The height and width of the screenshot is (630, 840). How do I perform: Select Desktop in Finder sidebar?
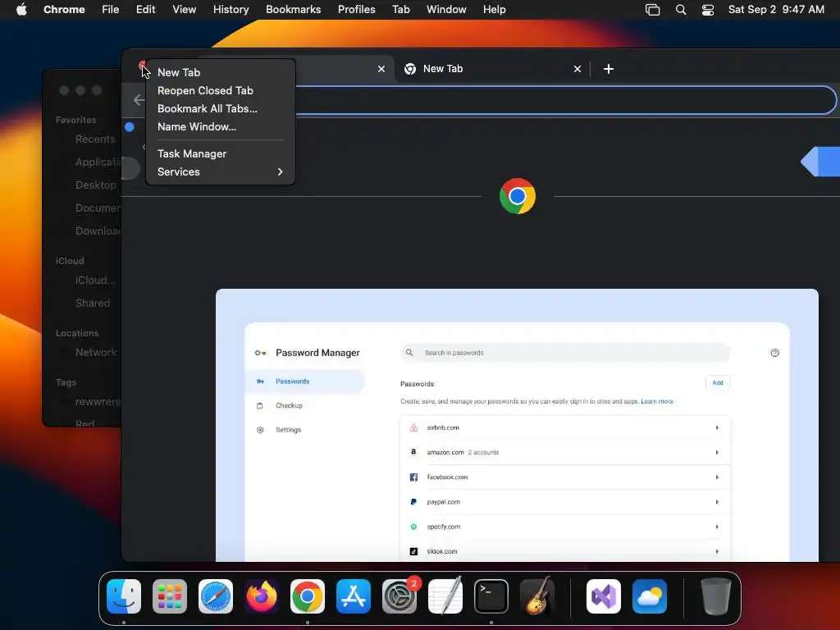(95, 185)
